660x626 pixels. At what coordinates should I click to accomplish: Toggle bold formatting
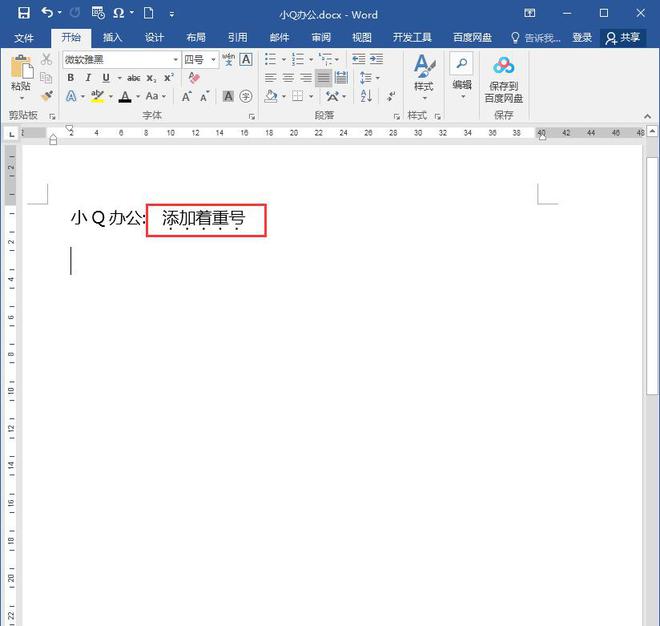point(70,78)
